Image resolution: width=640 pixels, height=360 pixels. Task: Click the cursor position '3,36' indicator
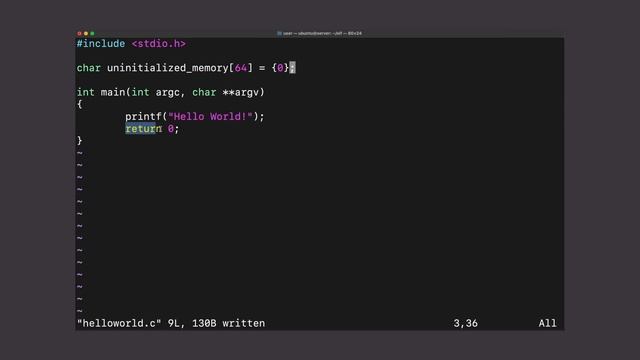pyautogui.click(x=465, y=323)
